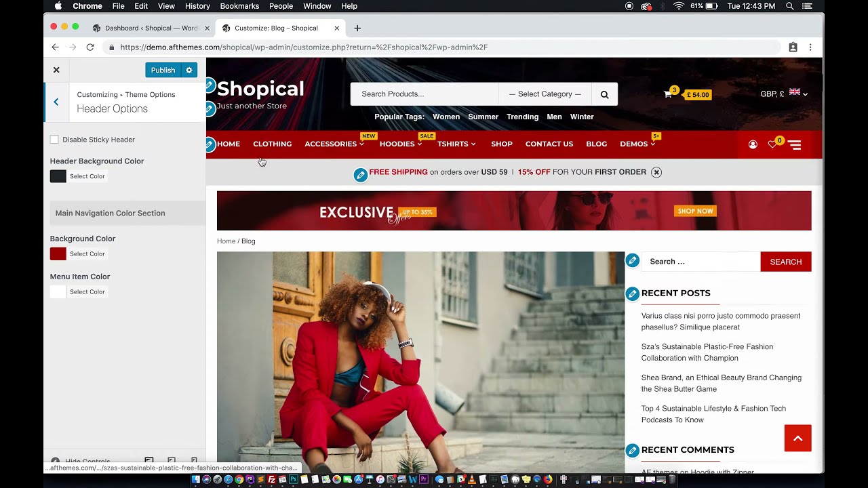Image resolution: width=868 pixels, height=488 pixels.
Task: Open the shopping cart icon
Action: (x=668, y=94)
